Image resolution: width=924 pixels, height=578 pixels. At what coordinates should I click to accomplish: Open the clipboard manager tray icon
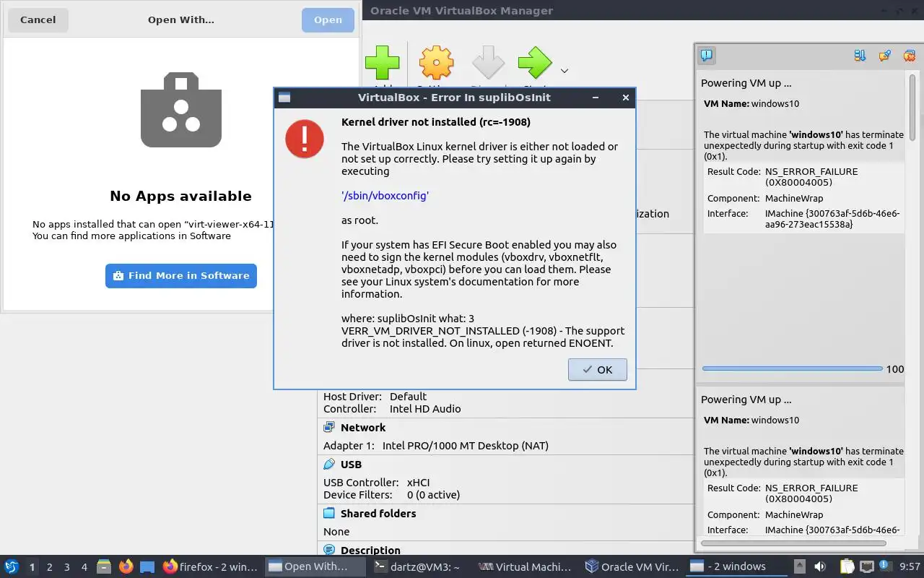tap(847, 567)
